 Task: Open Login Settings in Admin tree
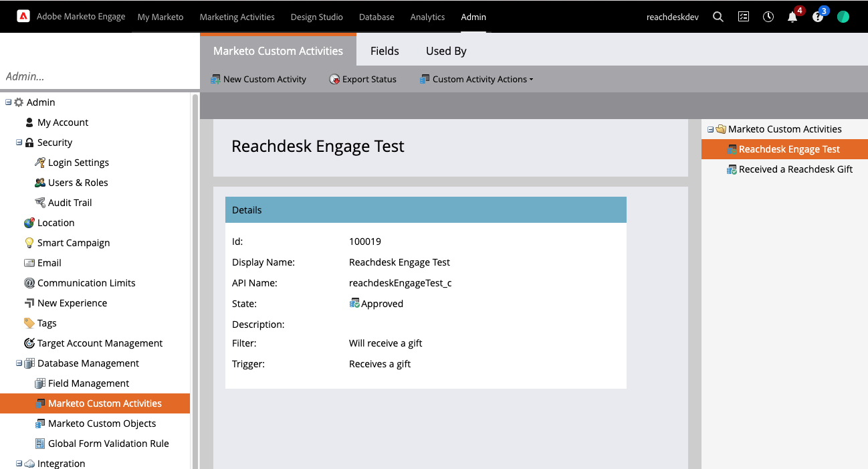(78, 163)
